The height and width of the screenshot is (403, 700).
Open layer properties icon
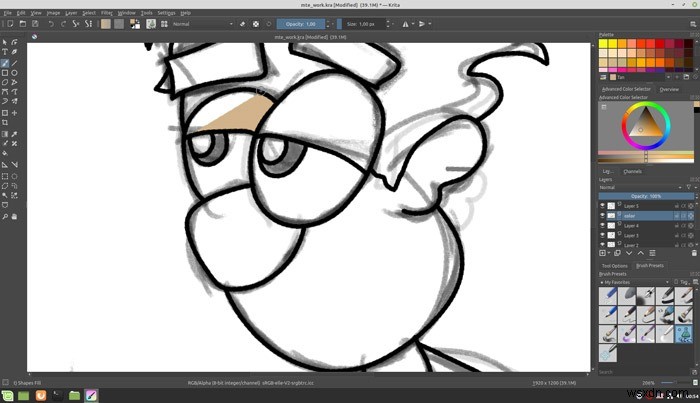point(652,253)
